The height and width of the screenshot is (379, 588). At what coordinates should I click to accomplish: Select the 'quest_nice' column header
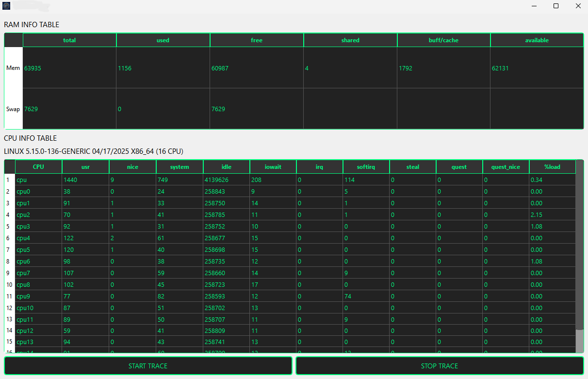pos(506,167)
